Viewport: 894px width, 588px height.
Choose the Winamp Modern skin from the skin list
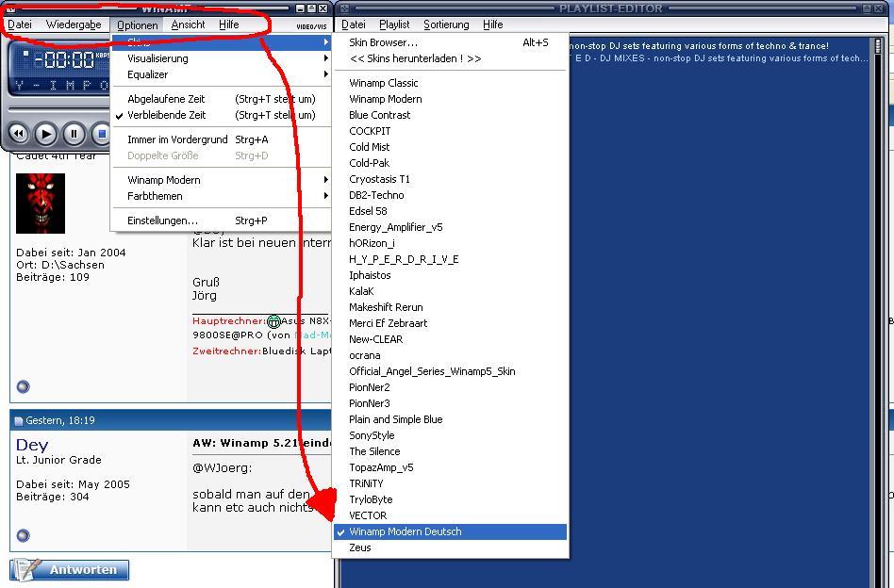[x=451, y=99]
